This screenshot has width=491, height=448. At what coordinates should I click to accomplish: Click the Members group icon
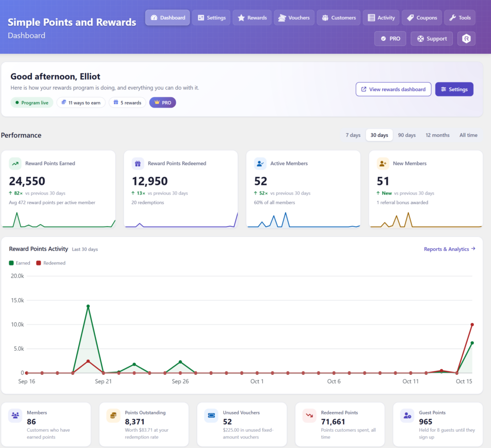click(15, 416)
